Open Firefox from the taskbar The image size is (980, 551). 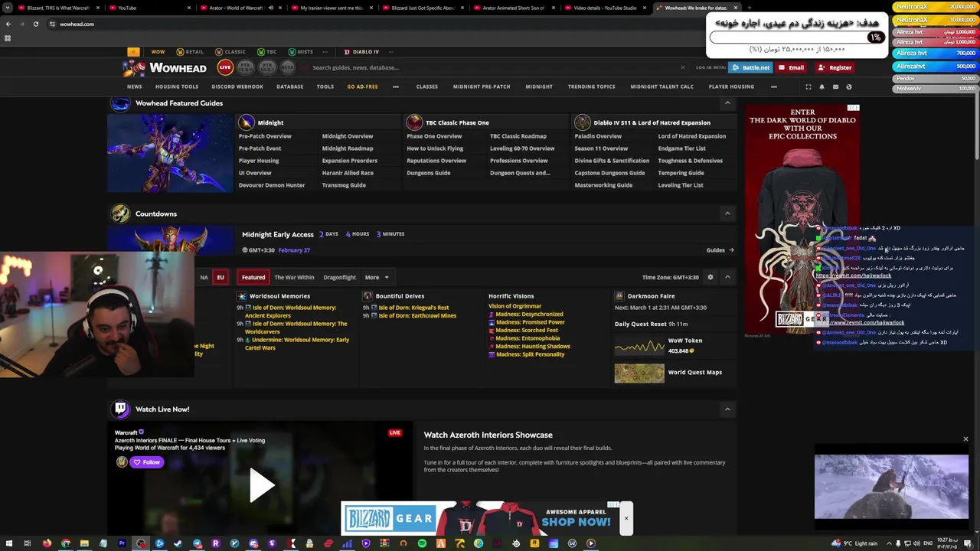pyautogui.click(x=47, y=543)
